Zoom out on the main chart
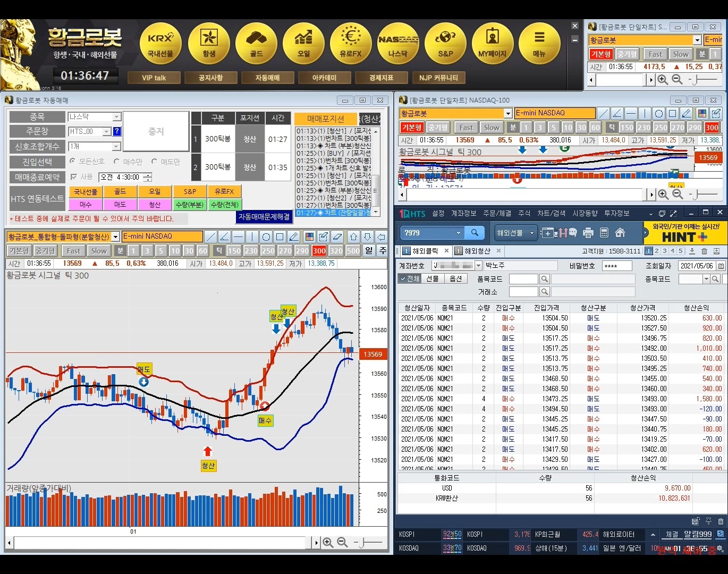The width and height of the screenshot is (728, 574). [x=342, y=543]
